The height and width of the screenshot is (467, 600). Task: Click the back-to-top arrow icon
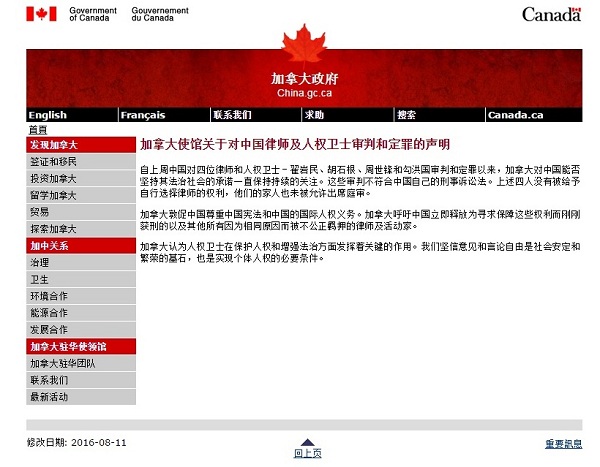click(x=308, y=442)
